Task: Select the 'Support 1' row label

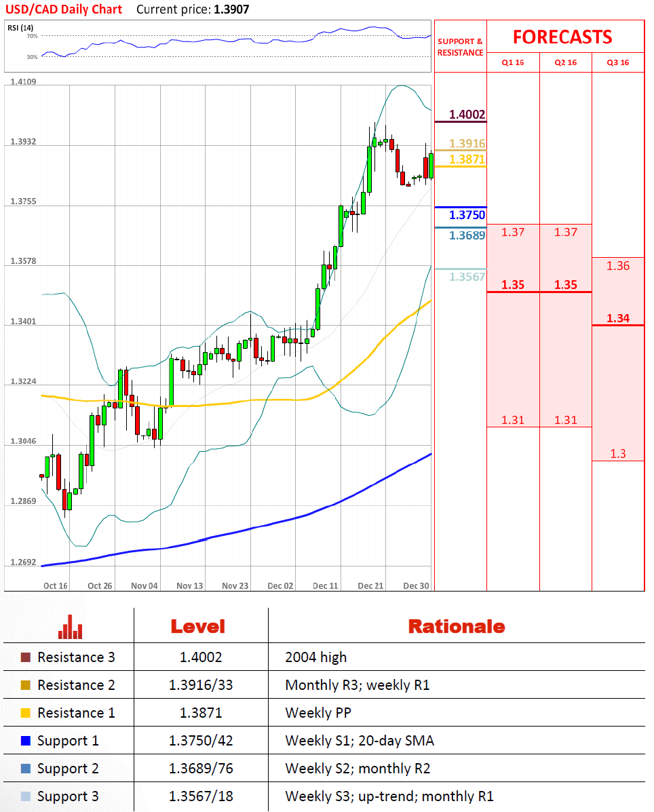Action: (x=68, y=741)
